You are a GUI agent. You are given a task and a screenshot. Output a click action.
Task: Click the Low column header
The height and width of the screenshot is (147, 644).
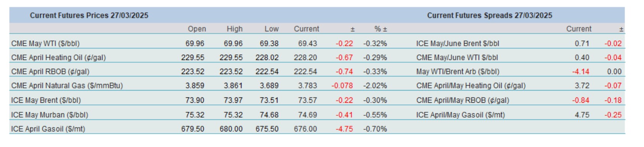click(x=271, y=29)
